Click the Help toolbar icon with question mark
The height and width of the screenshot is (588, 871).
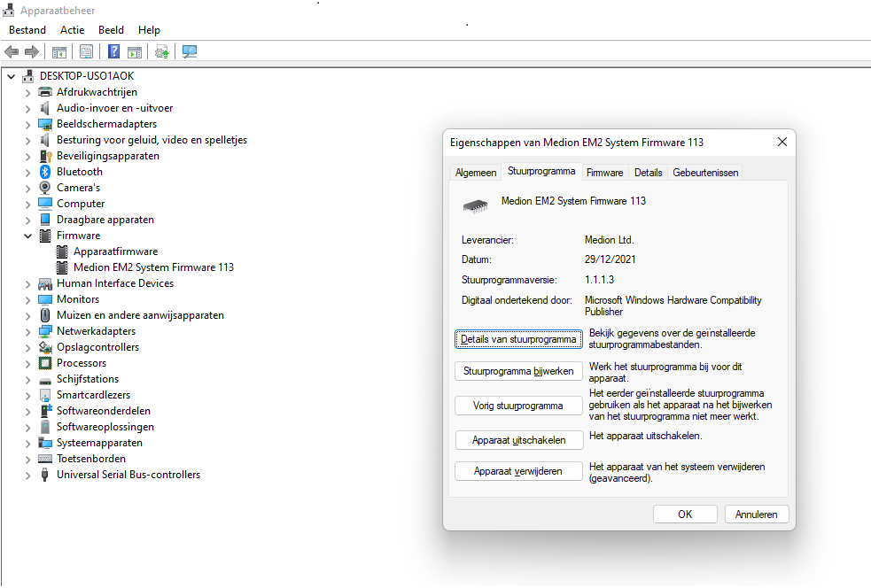click(x=114, y=52)
